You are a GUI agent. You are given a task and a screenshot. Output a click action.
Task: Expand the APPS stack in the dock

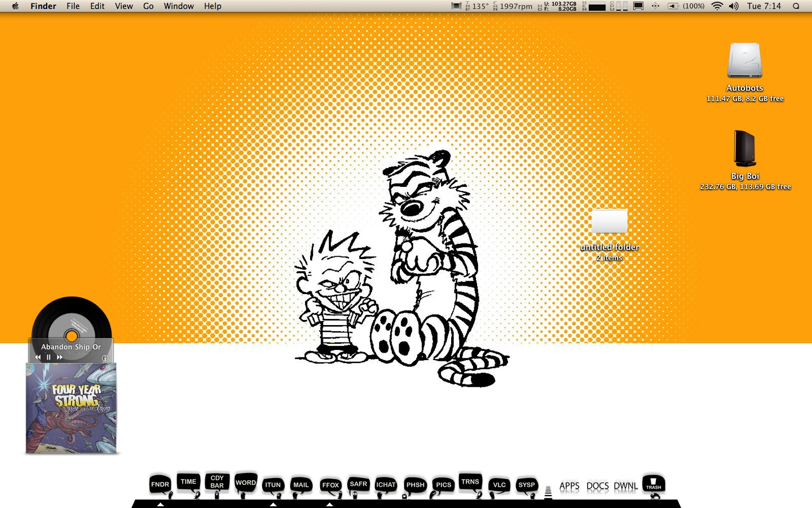pos(570,486)
